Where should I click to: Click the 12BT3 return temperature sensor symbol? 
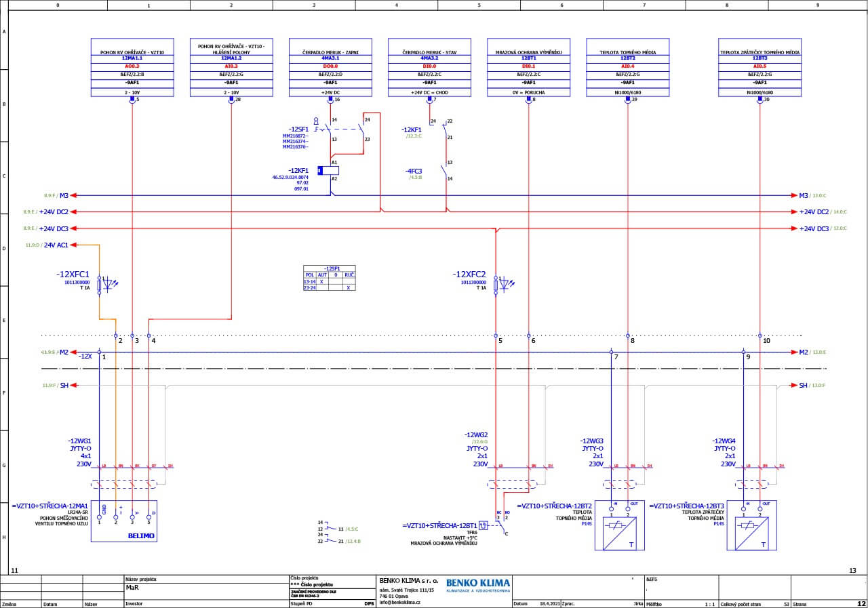point(751,526)
